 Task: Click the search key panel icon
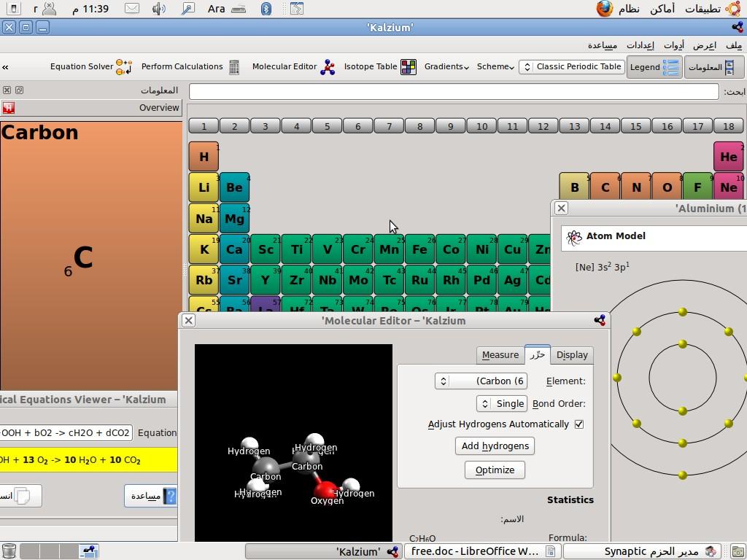[x=187, y=9]
